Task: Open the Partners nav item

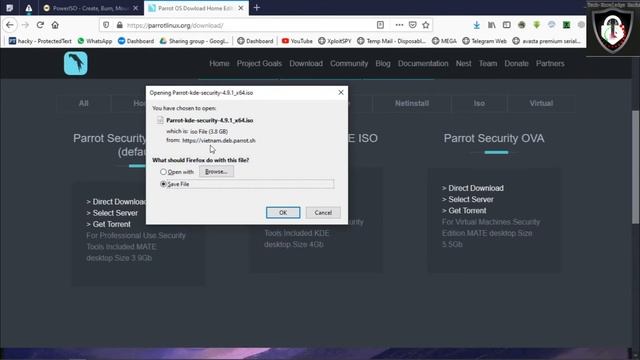Action: (550, 64)
